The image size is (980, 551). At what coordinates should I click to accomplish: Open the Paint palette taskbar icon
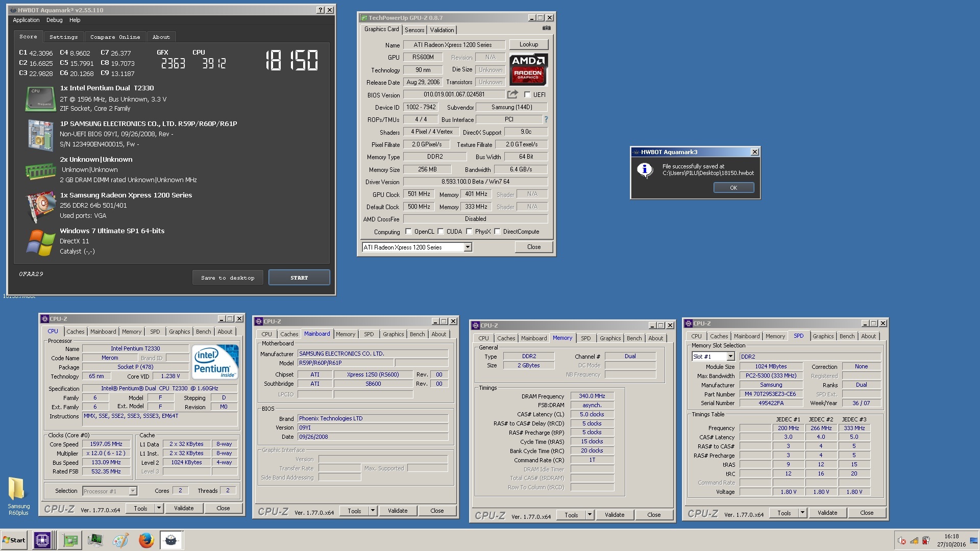pos(120,540)
